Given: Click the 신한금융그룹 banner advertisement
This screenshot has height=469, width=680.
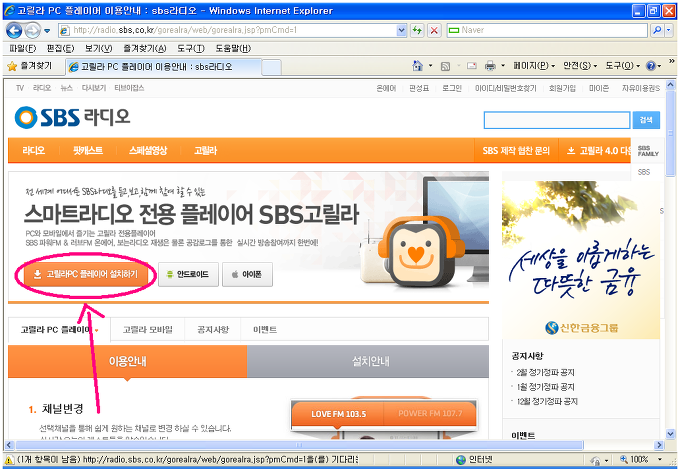Looking at the screenshot, I should point(581,259).
